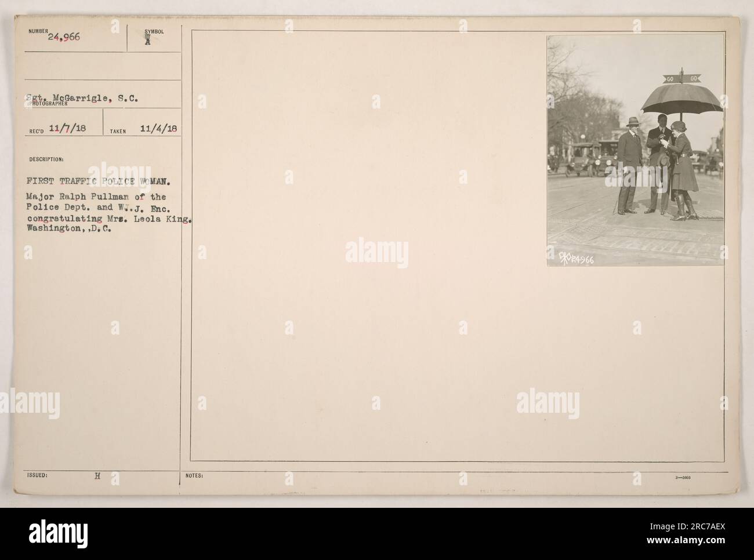Select the heading "FIRST TRAFFIC POLICE WOMAN."
754x560 pixels.
pos(99,181)
